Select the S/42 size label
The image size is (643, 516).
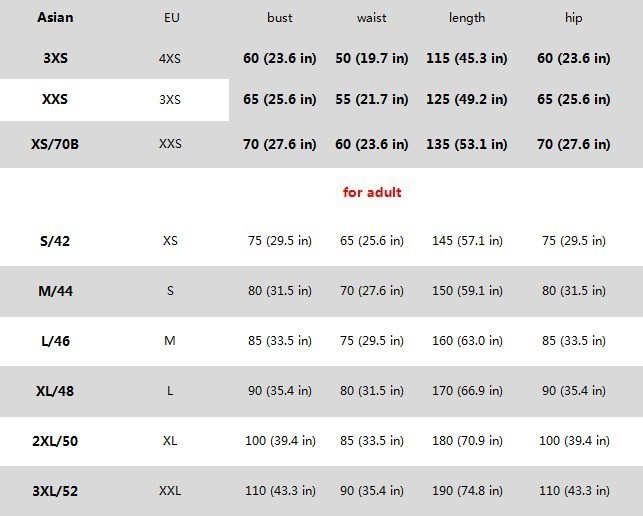click(55, 241)
